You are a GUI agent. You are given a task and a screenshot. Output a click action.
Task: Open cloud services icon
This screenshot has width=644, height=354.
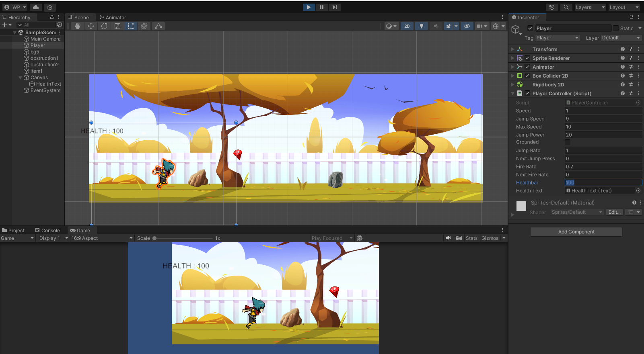[x=36, y=7]
